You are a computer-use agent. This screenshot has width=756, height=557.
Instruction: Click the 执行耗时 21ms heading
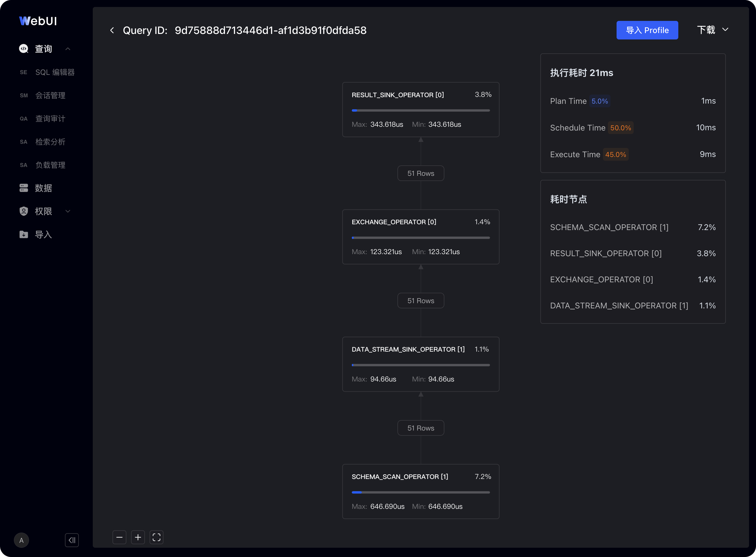tap(581, 73)
